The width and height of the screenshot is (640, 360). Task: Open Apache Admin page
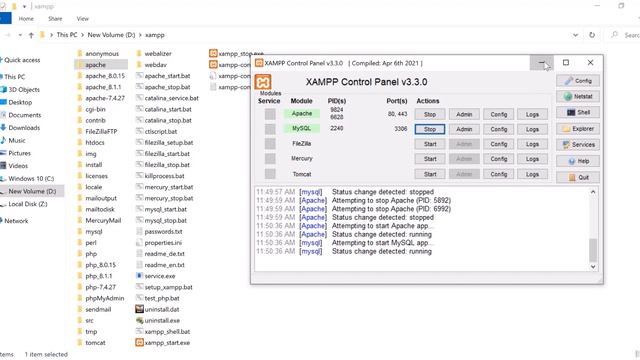[x=464, y=114]
